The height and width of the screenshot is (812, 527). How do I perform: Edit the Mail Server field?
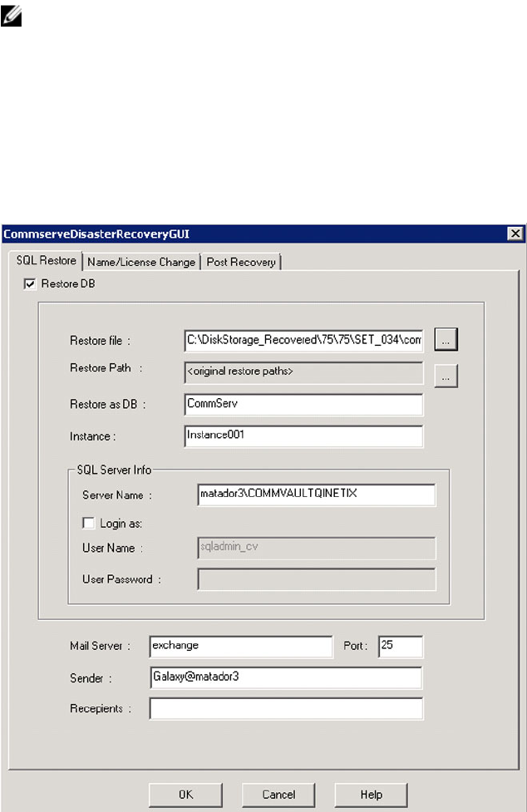click(241, 647)
